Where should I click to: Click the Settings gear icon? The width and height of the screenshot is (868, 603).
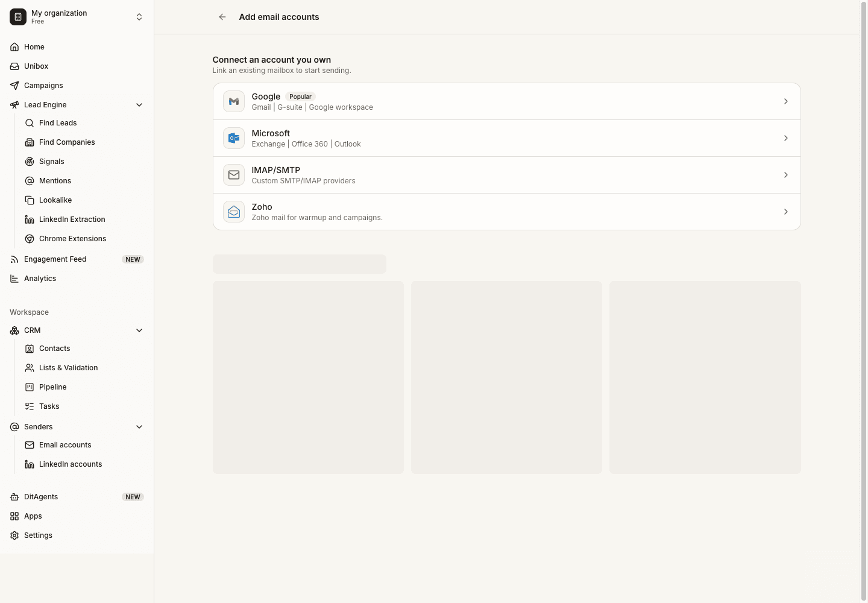click(14, 535)
